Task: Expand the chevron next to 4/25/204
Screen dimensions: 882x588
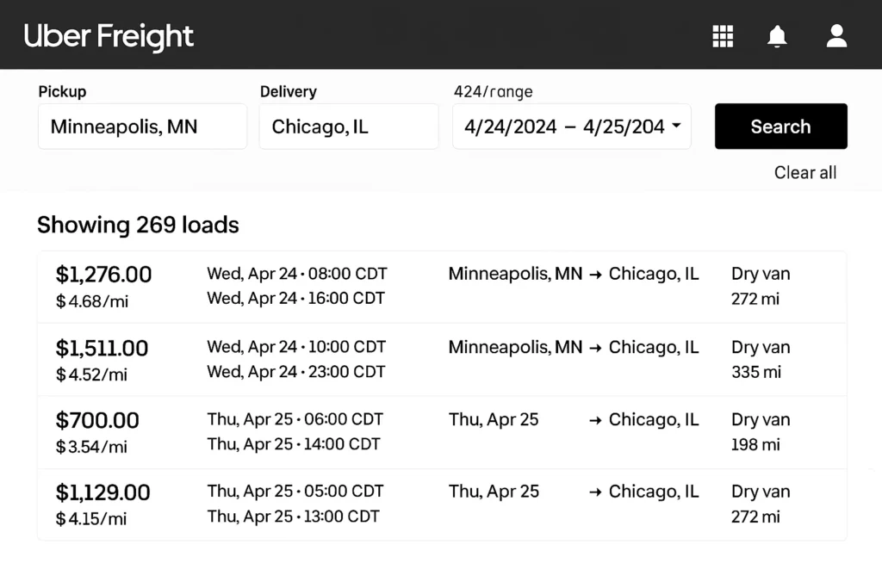Action: [x=675, y=126]
